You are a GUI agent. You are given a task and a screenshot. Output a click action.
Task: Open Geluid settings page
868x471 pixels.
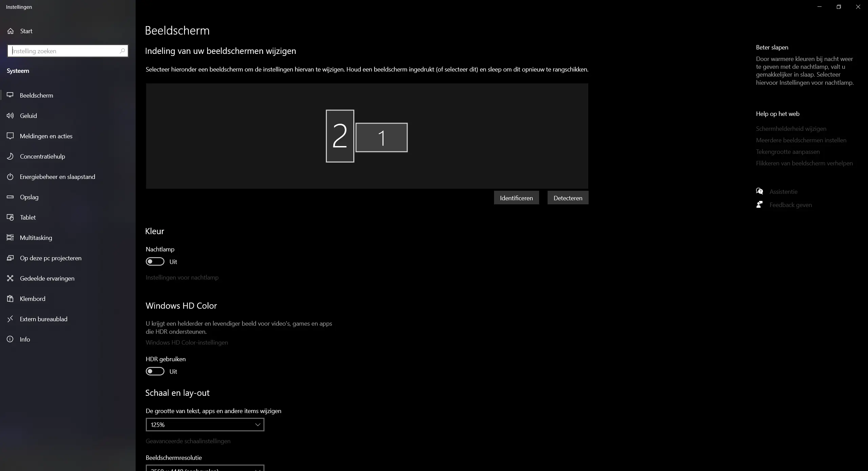pyautogui.click(x=68, y=116)
